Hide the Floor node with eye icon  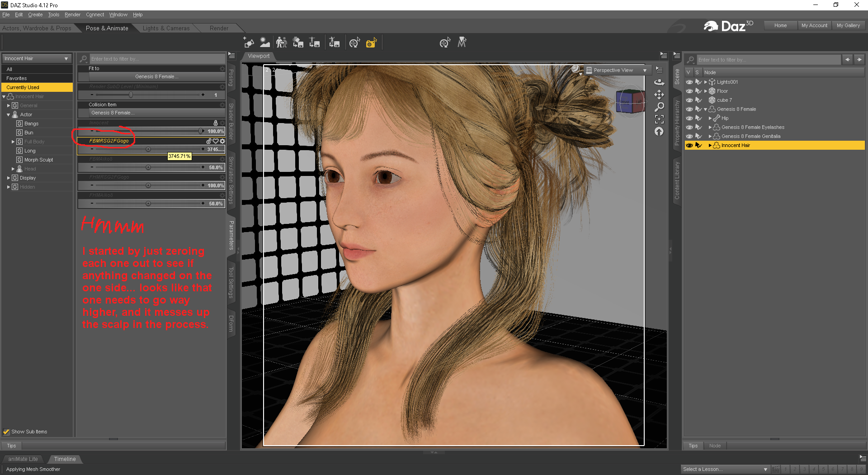click(x=689, y=91)
